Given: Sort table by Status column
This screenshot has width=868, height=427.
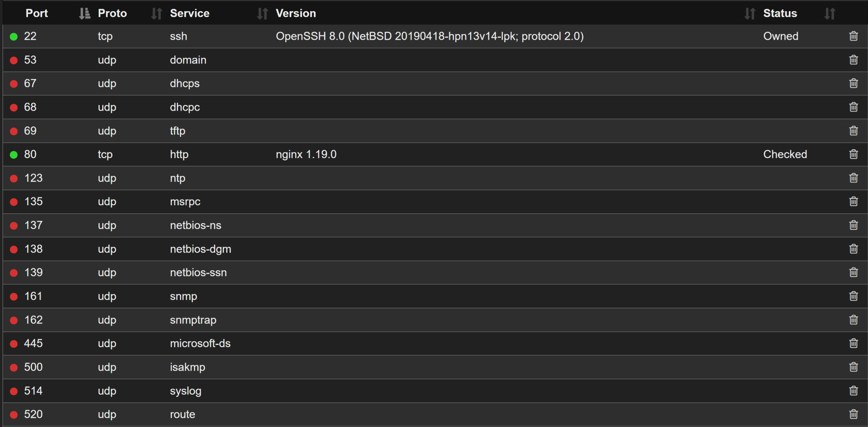Looking at the screenshot, I should pos(830,14).
